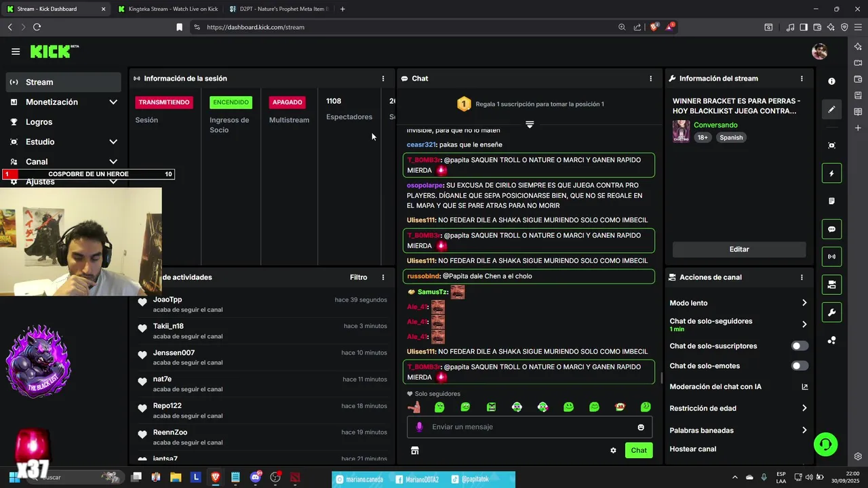Image resolution: width=868 pixels, height=488 pixels.
Task: Open Información del stream three-dot menu
Action: pos(802,79)
